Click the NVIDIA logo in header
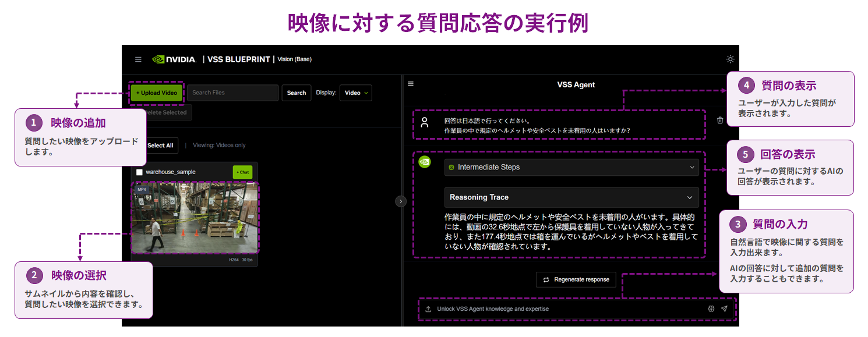This screenshot has height=337, width=868. [x=174, y=59]
